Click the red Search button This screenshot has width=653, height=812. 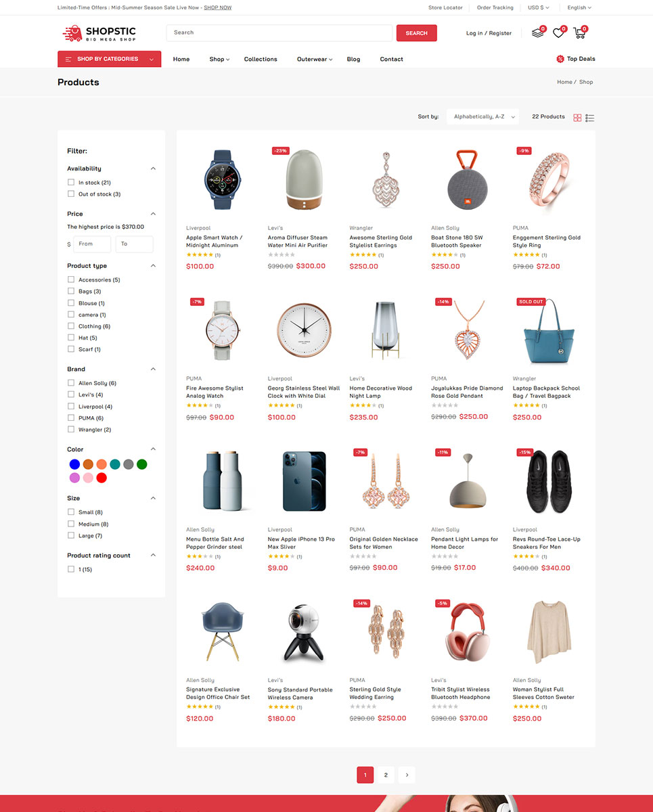pos(416,33)
